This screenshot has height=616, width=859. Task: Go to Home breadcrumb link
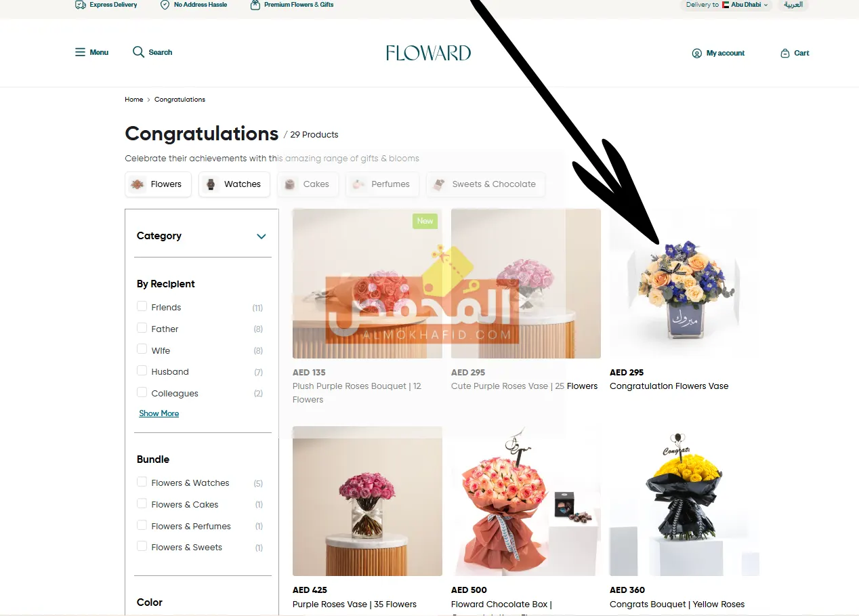tap(134, 100)
